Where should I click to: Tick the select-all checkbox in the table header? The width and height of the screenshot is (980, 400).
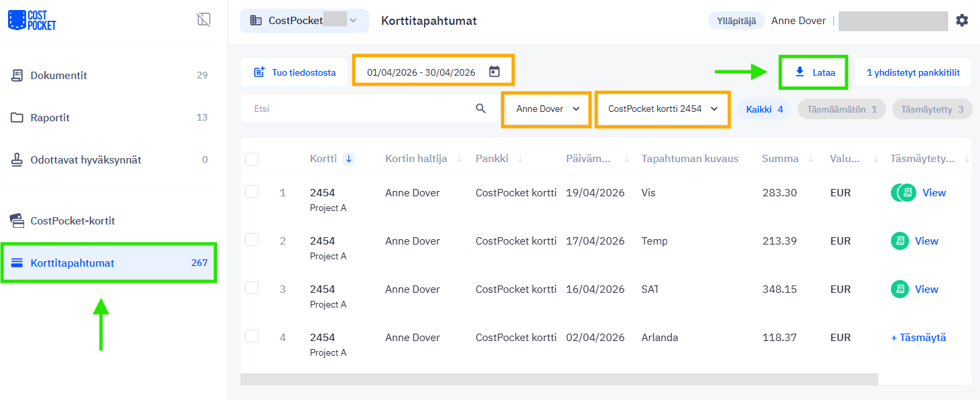click(x=252, y=159)
